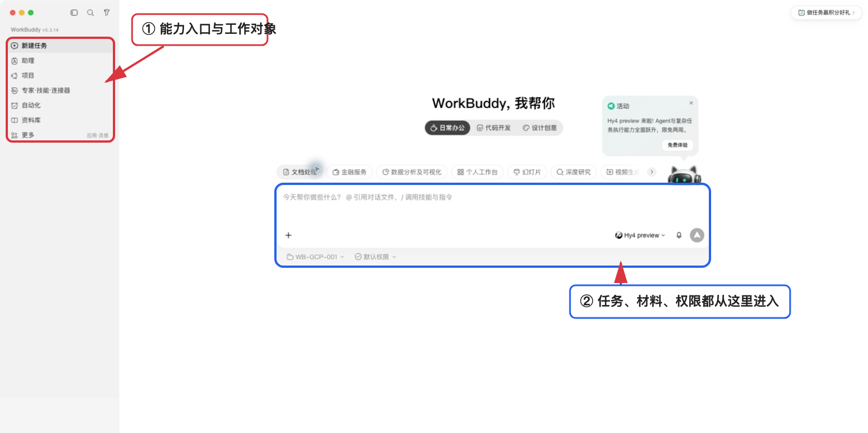This screenshot has height=433, width=868.
Task: Open the WB-GCP-001 folder dropdown
Action: click(x=315, y=257)
